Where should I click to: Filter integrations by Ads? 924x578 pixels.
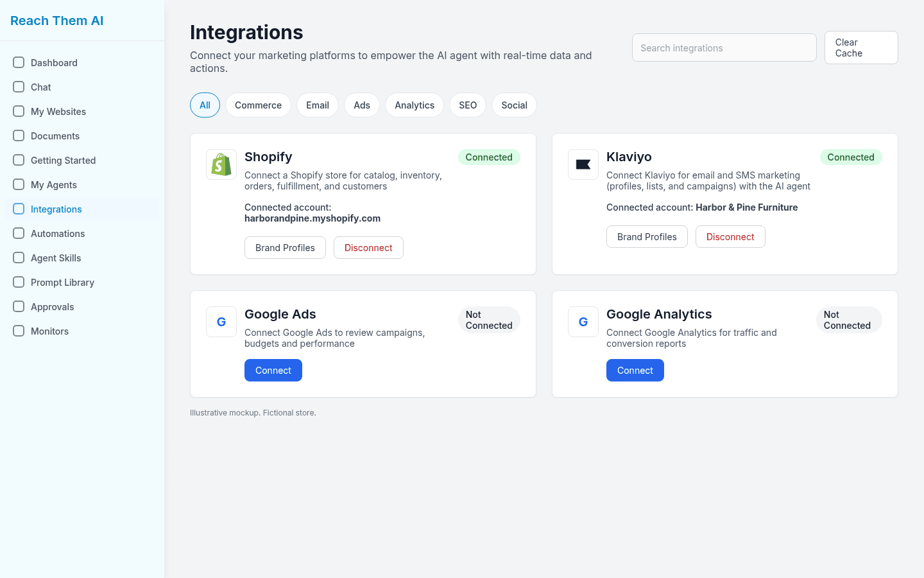(x=362, y=105)
